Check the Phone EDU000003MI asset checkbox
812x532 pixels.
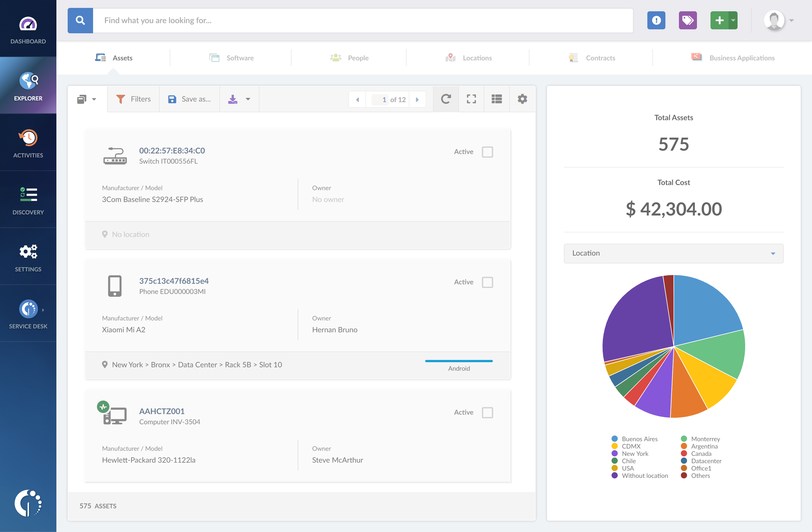487,282
